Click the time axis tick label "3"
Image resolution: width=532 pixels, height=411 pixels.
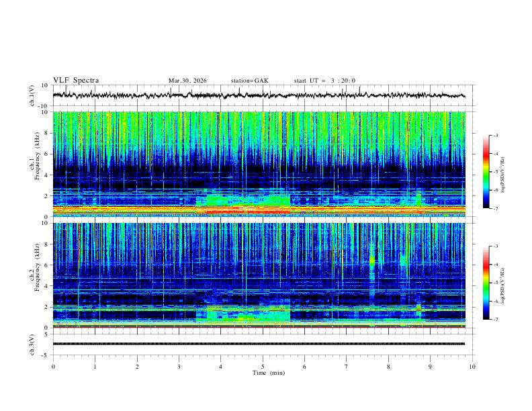point(179,367)
